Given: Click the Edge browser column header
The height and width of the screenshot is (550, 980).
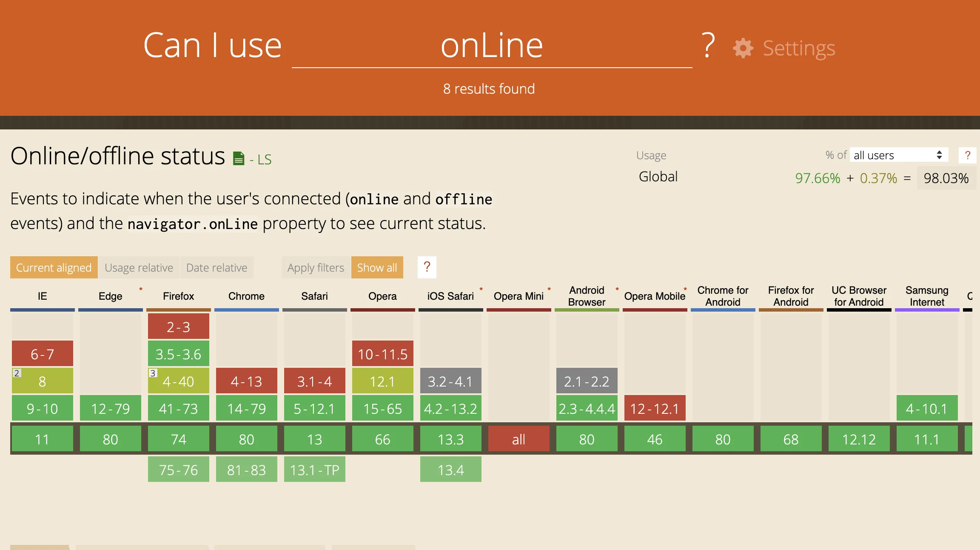Looking at the screenshot, I should pos(111,296).
